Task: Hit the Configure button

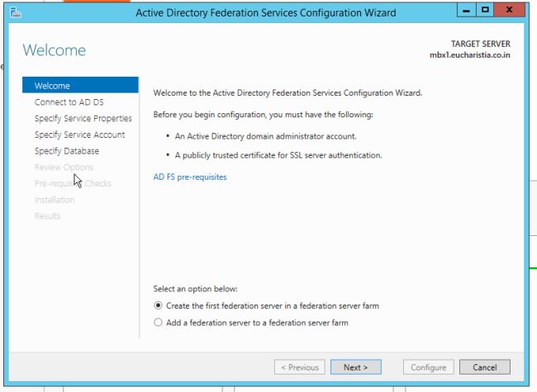Action: [428, 367]
